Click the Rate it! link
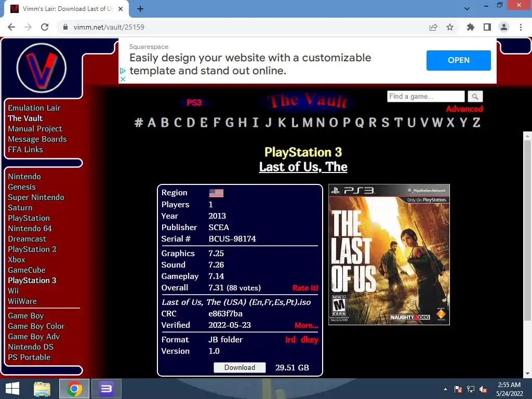532x399 pixels. click(305, 288)
